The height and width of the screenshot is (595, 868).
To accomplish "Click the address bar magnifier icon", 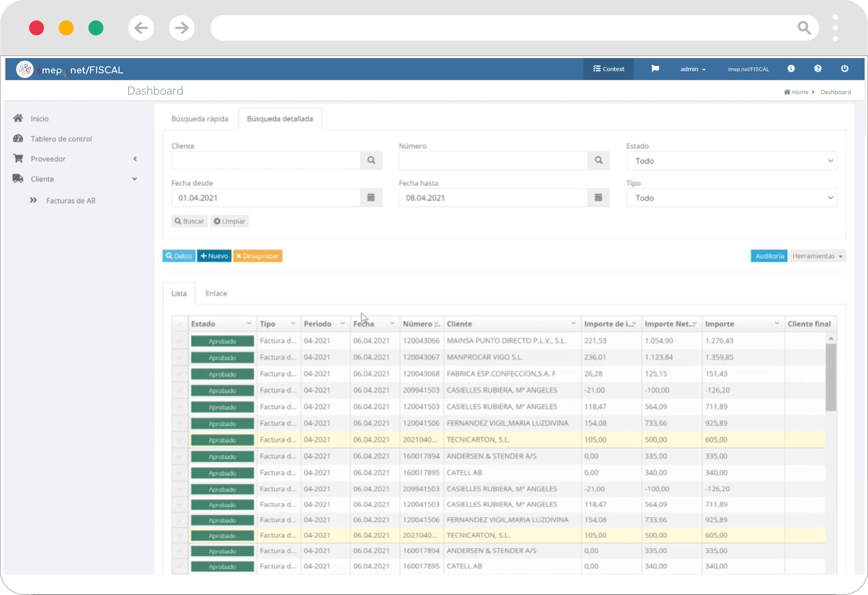I will [x=804, y=28].
